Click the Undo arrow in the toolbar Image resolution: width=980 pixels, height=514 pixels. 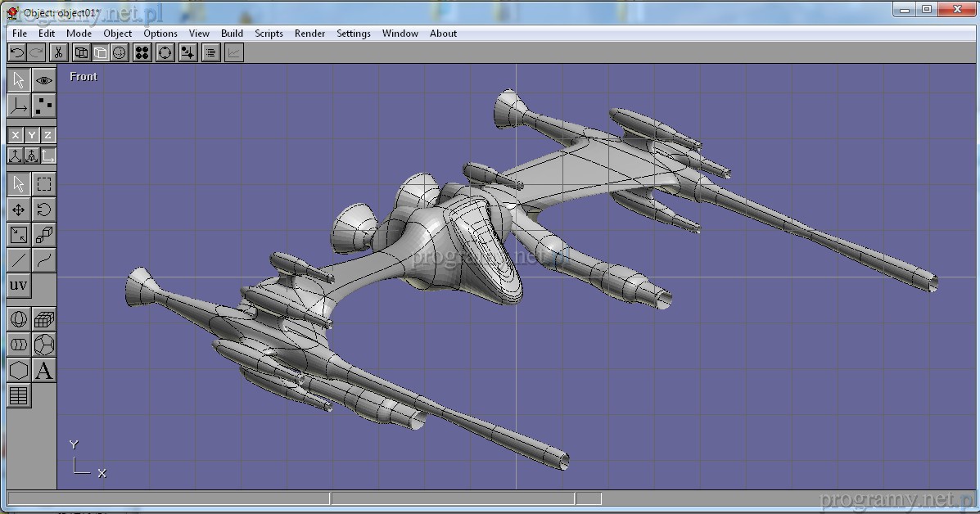click(16, 53)
